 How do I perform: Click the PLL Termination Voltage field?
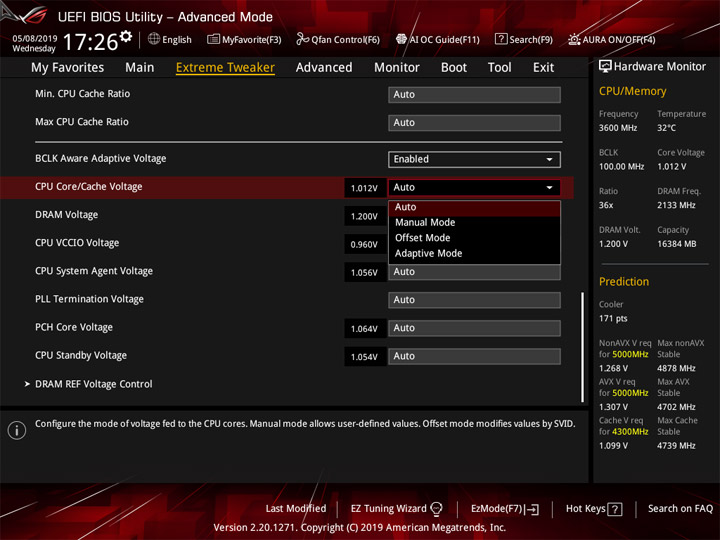(x=474, y=300)
